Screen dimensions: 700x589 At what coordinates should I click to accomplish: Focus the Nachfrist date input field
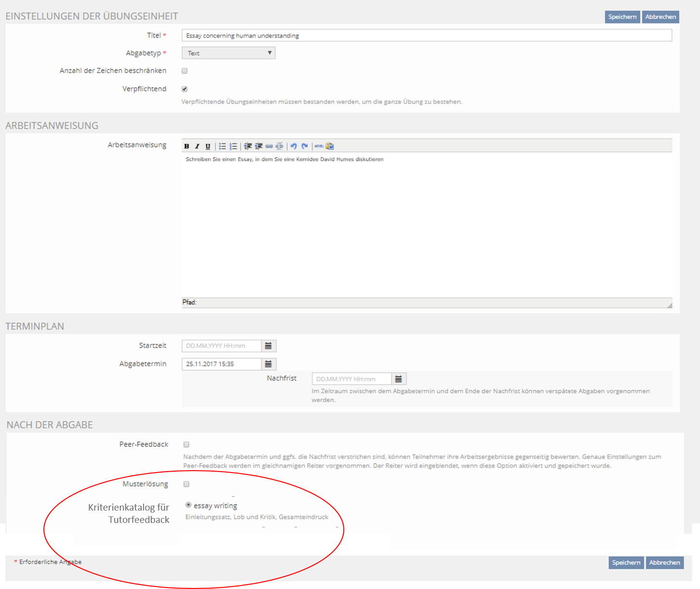point(352,379)
